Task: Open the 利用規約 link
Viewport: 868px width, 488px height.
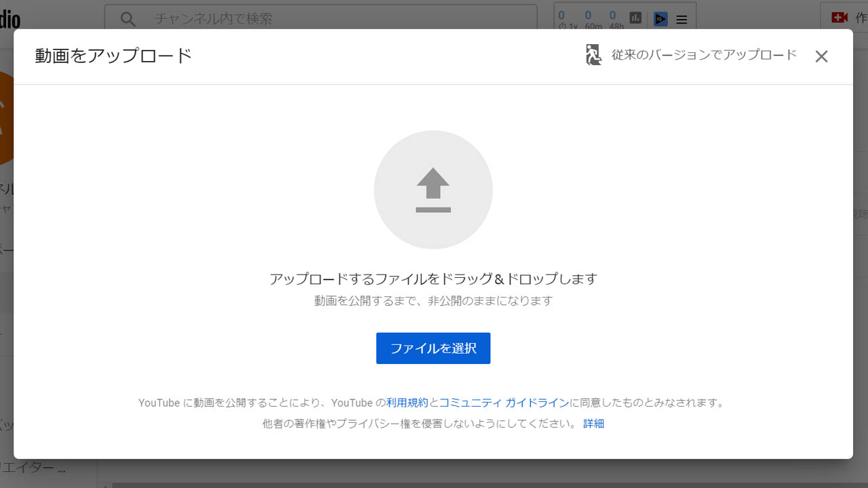Action: (407, 403)
